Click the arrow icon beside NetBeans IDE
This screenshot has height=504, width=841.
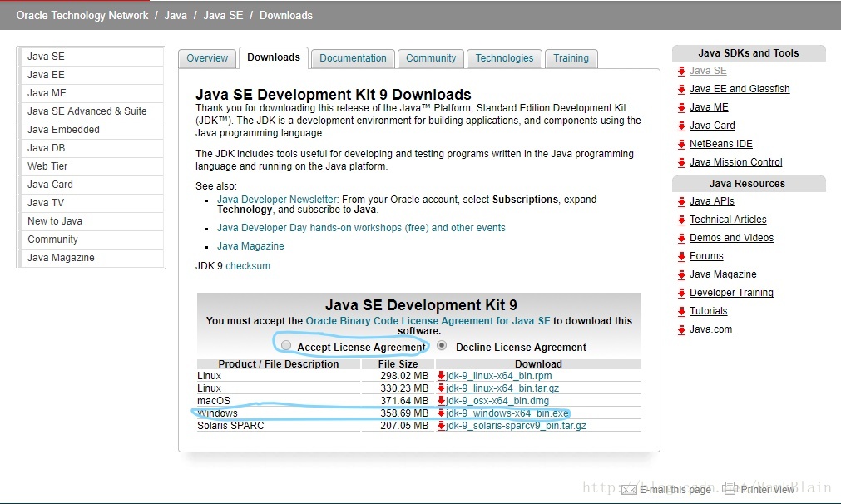click(x=681, y=144)
